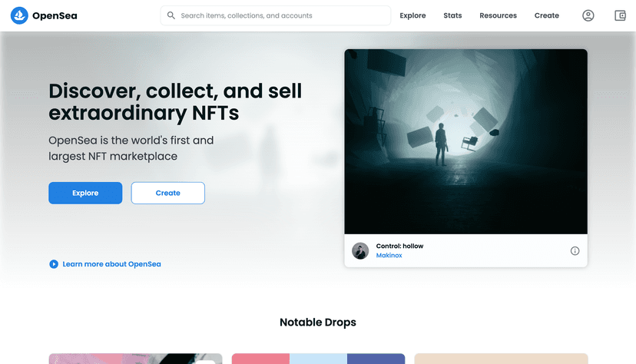The height and width of the screenshot is (364, 636).
Task: Open the Resources menu
Action: coord(498,15)
